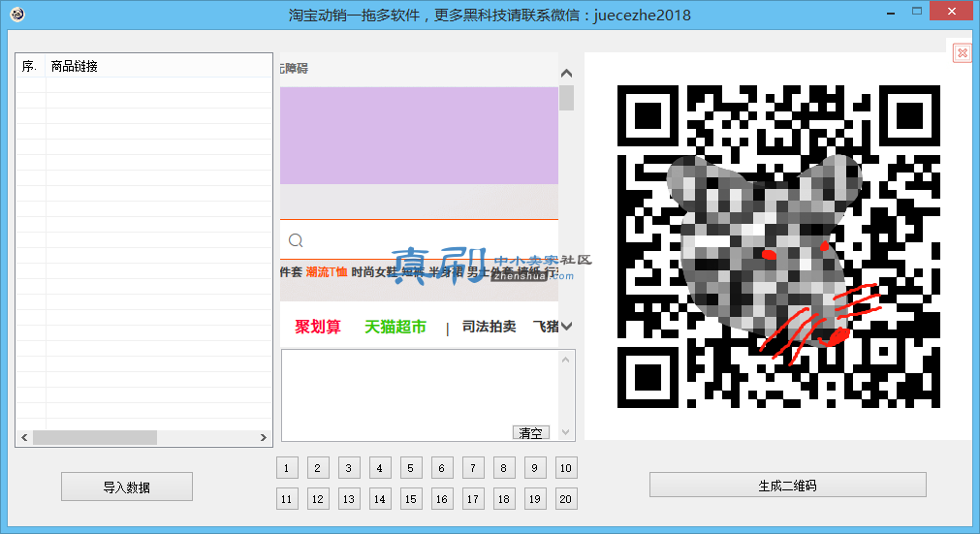The image size is (980, 534).
Task: Open the 聚划算 tab link
Action: (x=318, y=327)
